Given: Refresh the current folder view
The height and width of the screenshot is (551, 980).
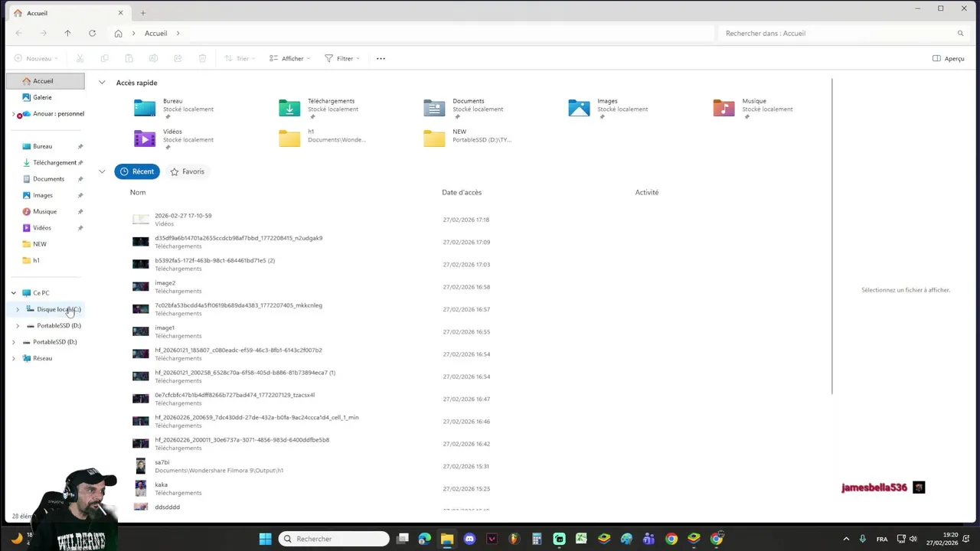Looking at the screenshot, I should pyautogui.click(x=92, y=33).
